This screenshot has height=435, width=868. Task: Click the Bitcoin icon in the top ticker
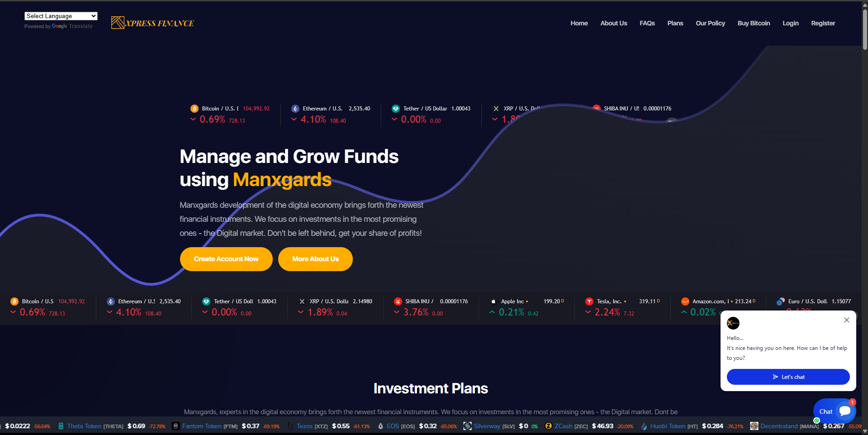click(194, 109)
